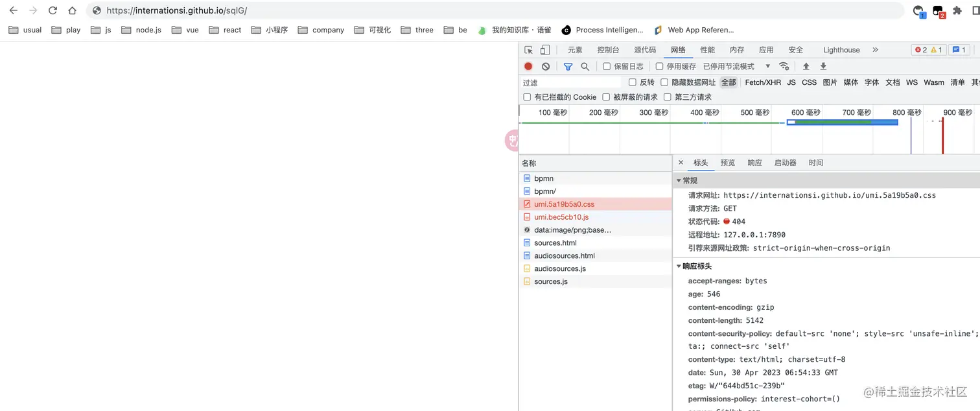Toggle the device toolbar icon
Screen dimensions: 980x411
click(x=545, y=50)
